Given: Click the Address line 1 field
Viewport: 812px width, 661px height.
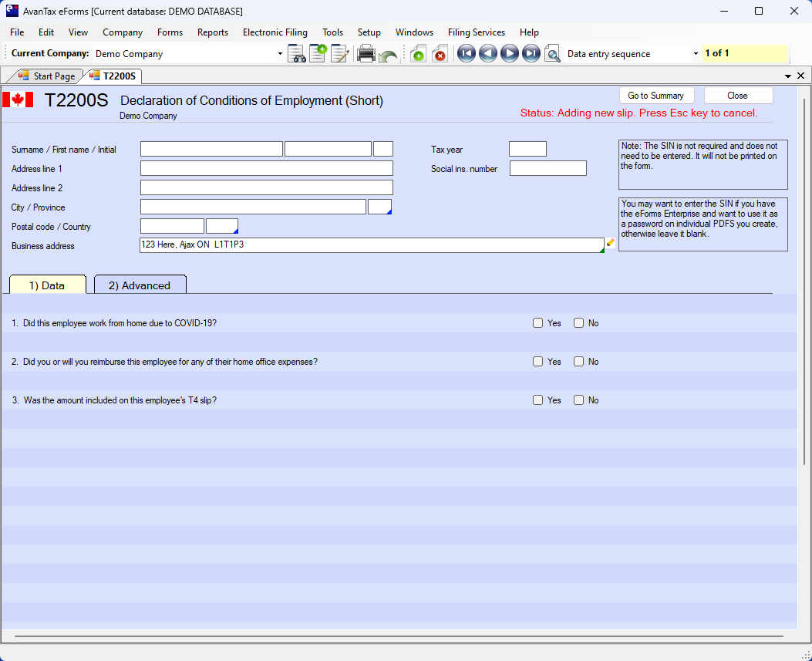Looking at the screenshot, I should pyautogui.click(x=267, y=168).
